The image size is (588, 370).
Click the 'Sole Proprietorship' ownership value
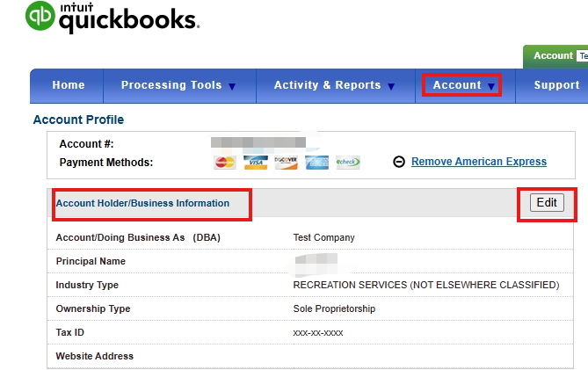[x=334, y=308]
